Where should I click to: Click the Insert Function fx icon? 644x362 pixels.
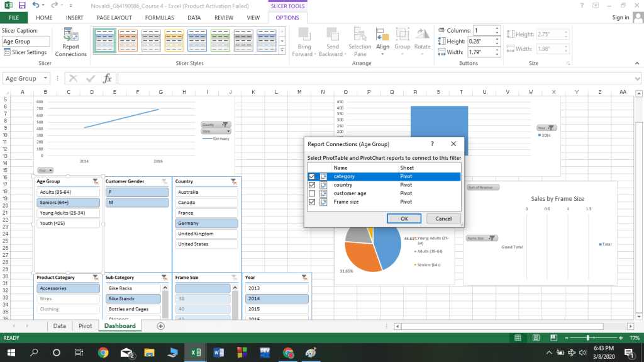[108, 79]
